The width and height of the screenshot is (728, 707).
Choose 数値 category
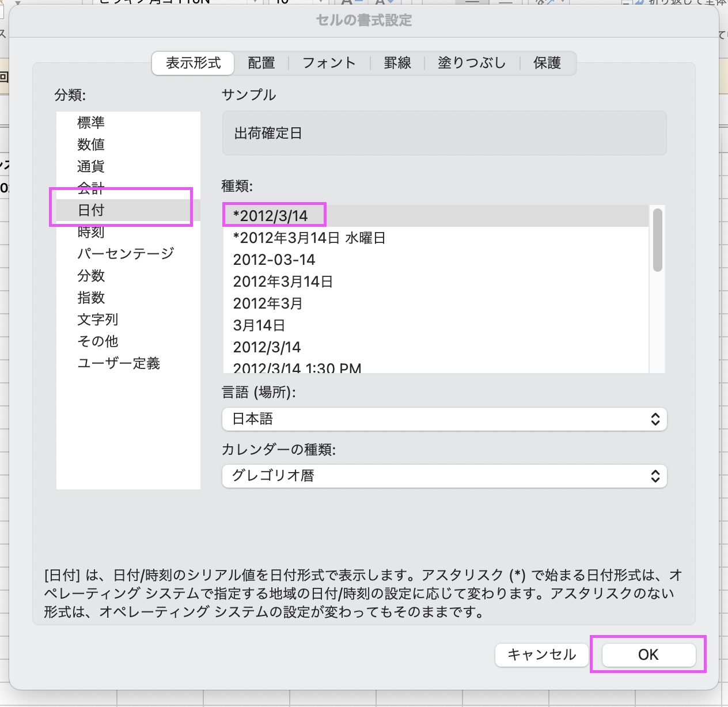(91, 145)
